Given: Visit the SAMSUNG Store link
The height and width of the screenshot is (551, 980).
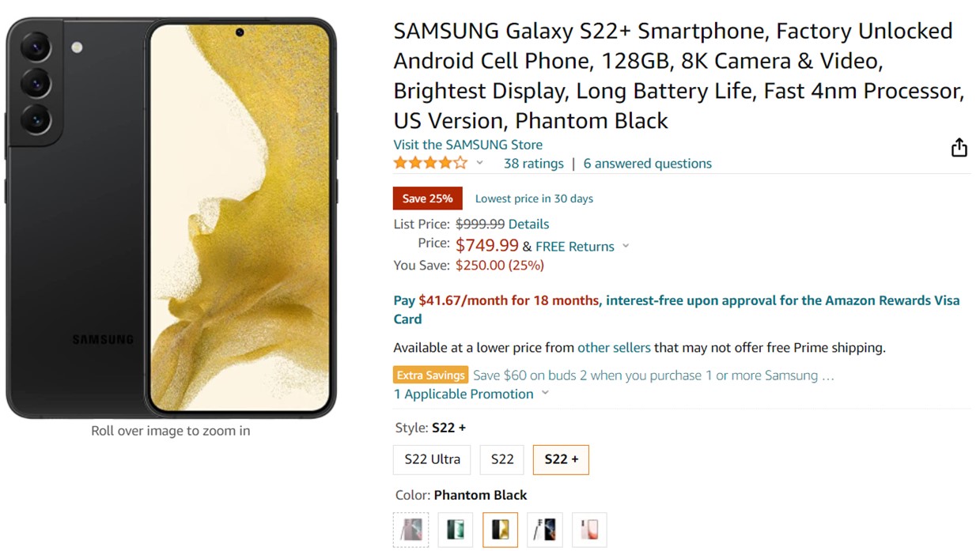Looking at the screenshot, I should (467, 145).
